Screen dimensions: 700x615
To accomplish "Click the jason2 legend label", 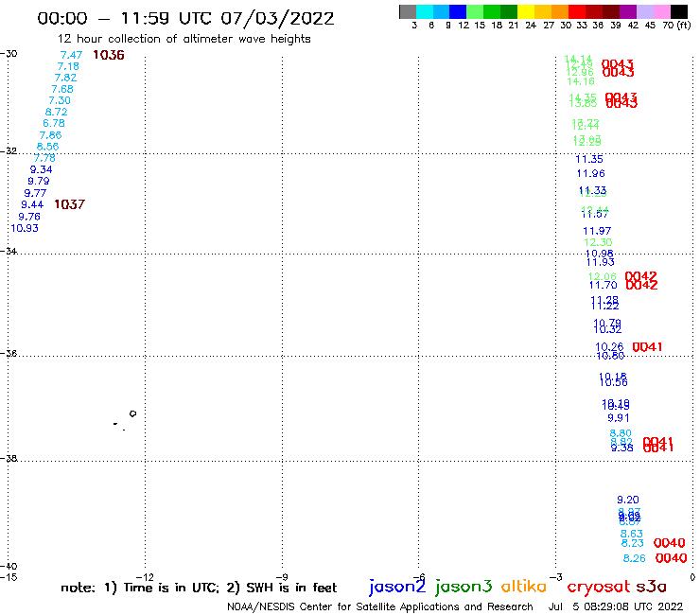I will tap(397, 587).
